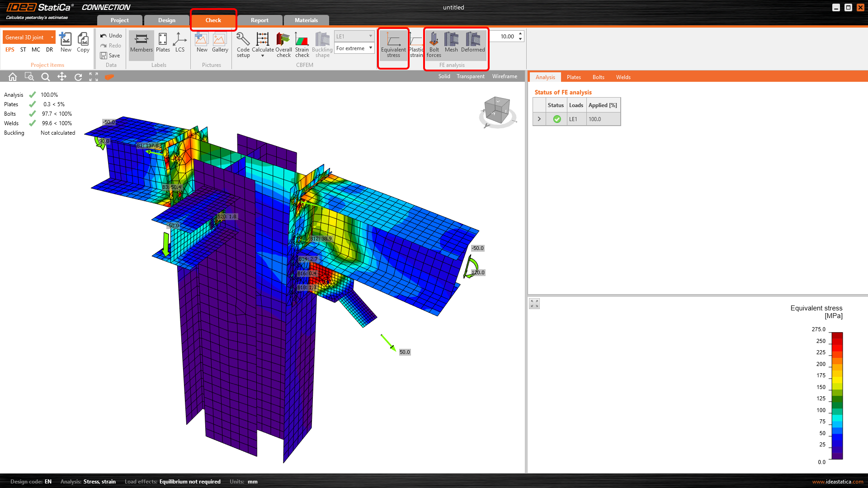Open the Bolts results tab
The height and width of the screenshot is (488, 868).
point(598,77)
